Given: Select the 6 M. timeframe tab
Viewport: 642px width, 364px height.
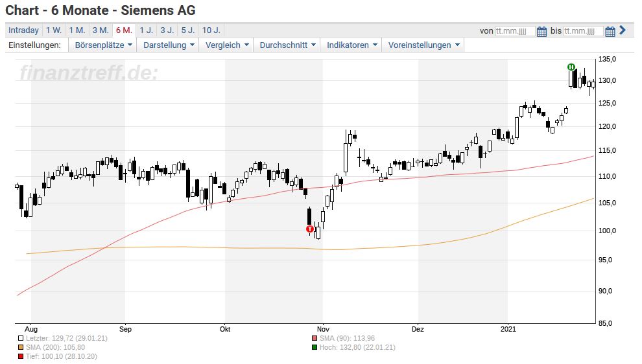Looking at the screenshot, I should 124,30.
